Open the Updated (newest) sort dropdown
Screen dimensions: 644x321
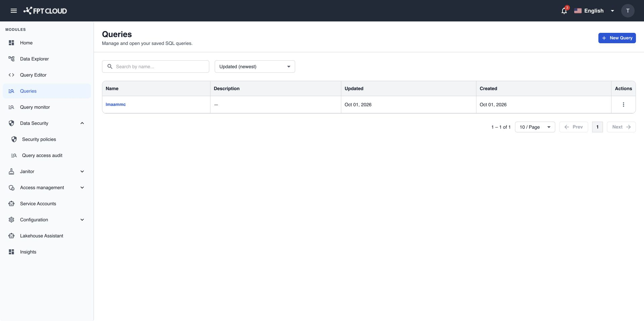pos(255,66)
